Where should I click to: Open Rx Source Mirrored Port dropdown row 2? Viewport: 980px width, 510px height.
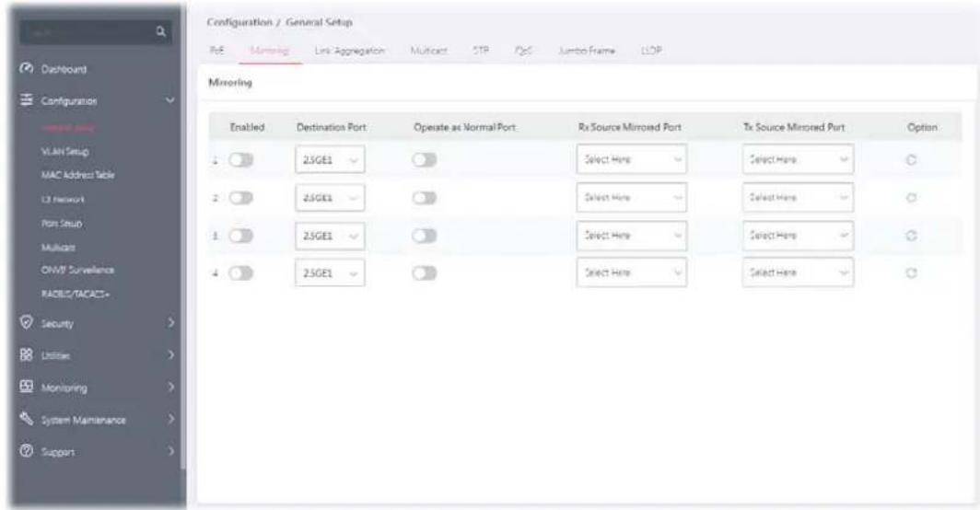pyautogui.click(x=631, y=198)
